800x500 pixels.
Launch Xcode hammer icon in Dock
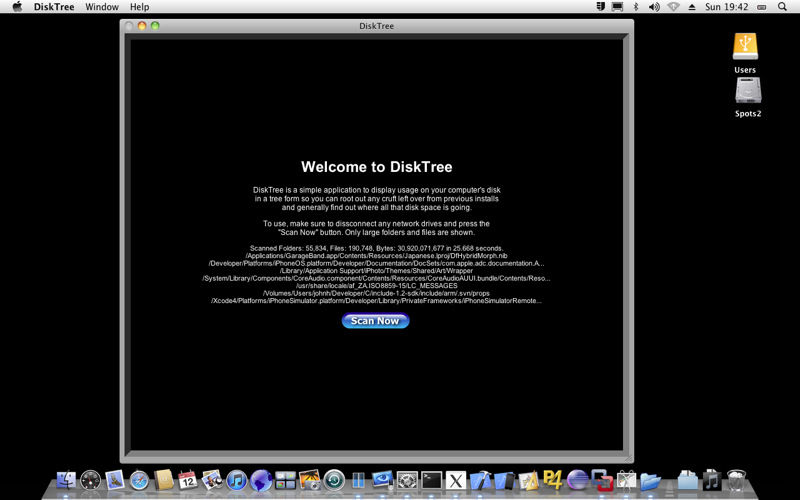click(480, 480)
